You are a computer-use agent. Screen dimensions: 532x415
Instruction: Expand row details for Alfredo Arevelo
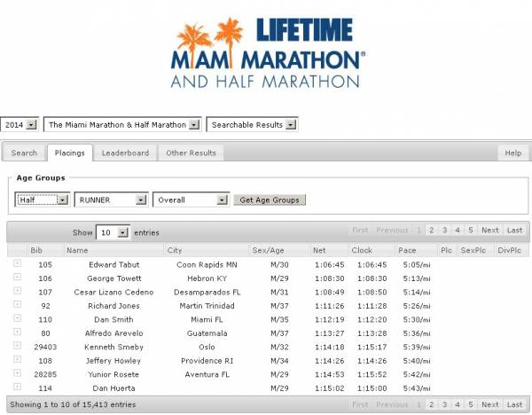[18, 332]
